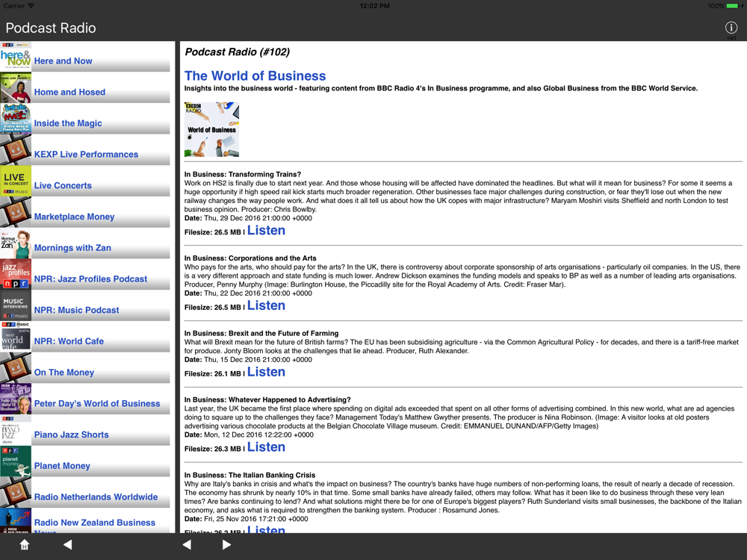Open the NPR Music Podcast artwork thumbnail

point(16,305)
